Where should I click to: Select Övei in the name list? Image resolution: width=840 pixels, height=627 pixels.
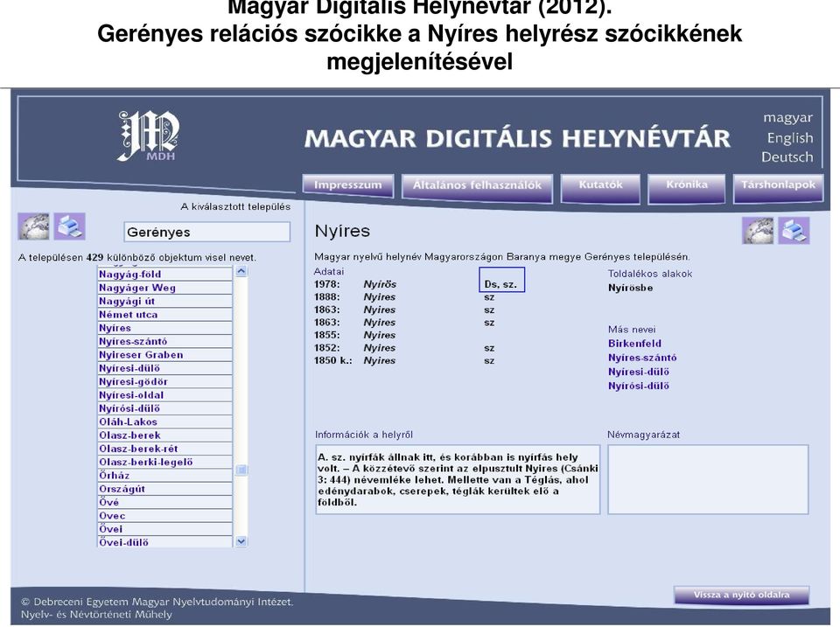click(x=165, y=528)
